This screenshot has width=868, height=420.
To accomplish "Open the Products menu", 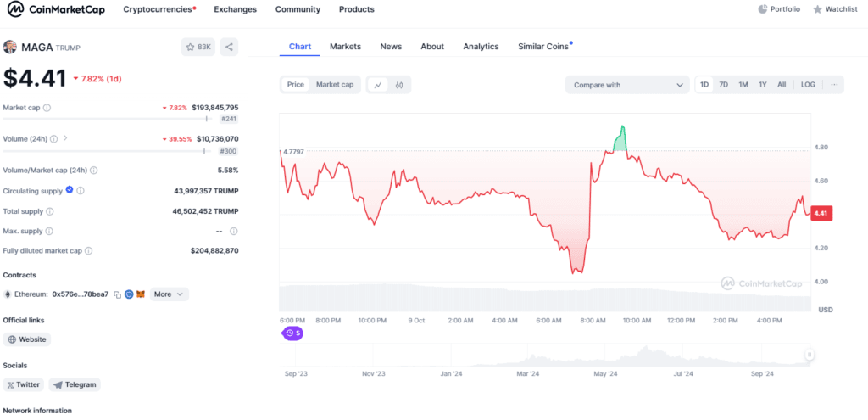I will tap(357, 9).
